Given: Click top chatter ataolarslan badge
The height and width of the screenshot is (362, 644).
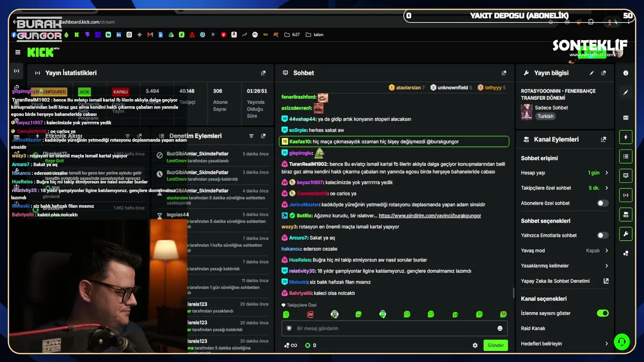Looking at the screenshot, I should [x=407, y=87].
